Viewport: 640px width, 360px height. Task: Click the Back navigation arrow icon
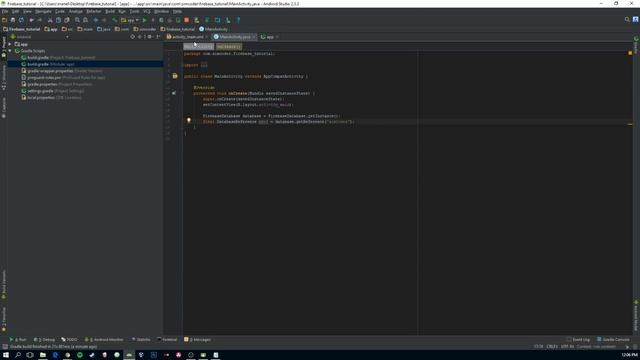coord(96,20)
